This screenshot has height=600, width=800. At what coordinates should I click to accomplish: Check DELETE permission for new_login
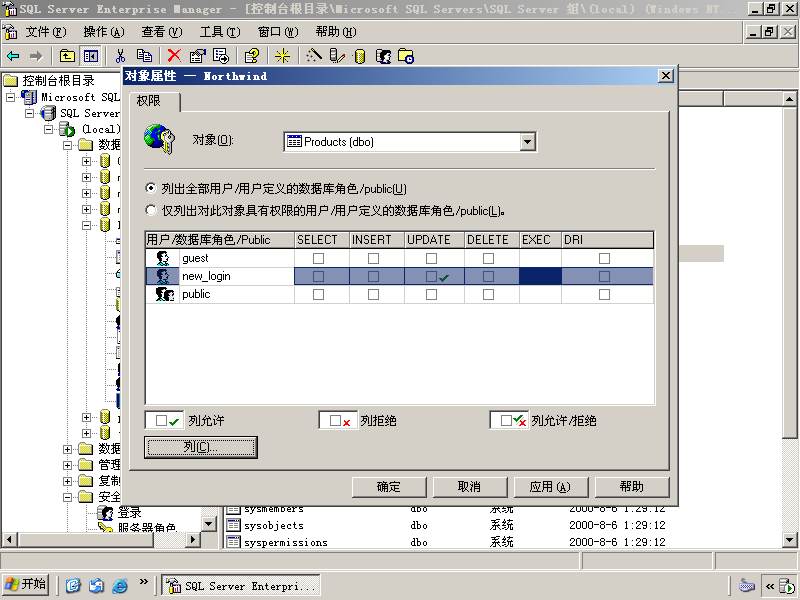pyautogui.click(x=488, y=277)
